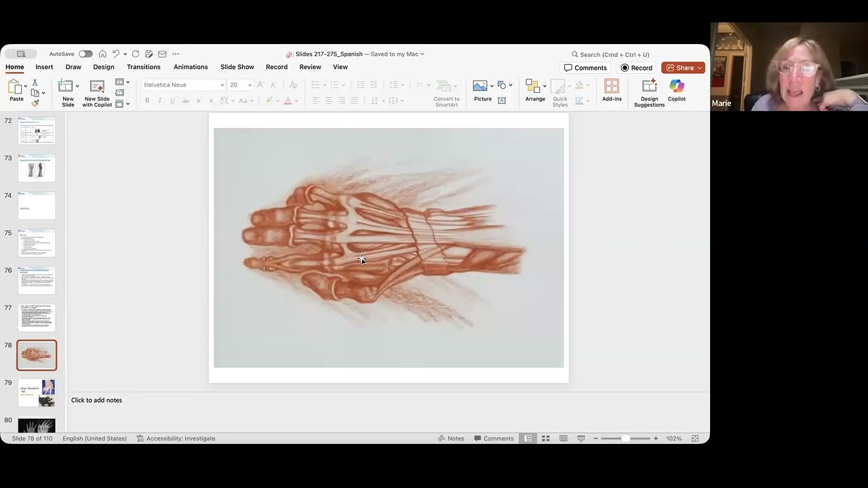Click New Slide with Copilot

coord(97,93)
